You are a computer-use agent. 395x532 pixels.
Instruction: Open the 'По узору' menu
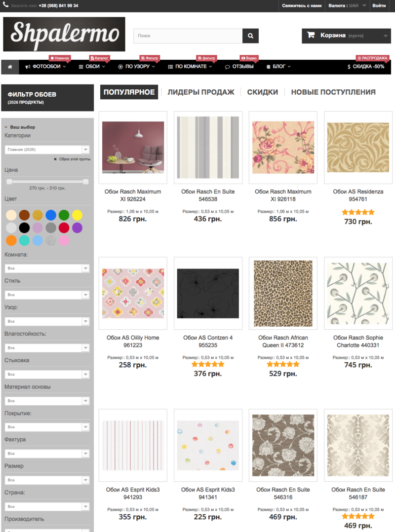pos(137,67)
